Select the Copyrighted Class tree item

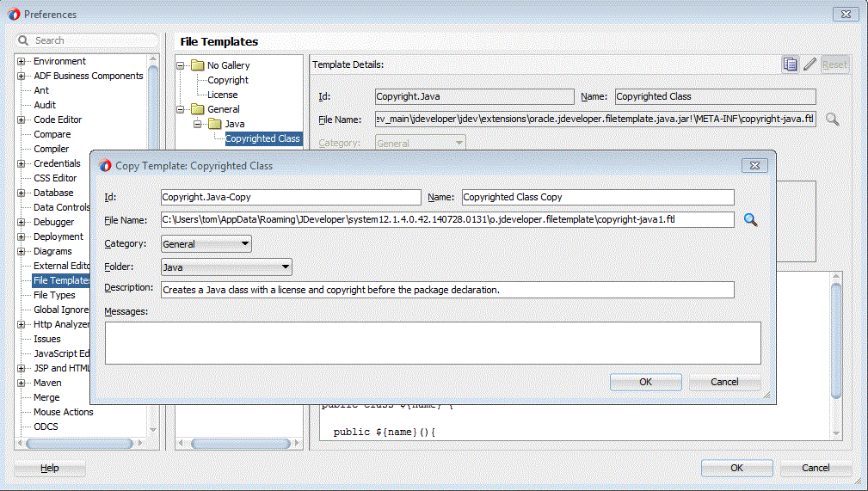coord(262,138)
